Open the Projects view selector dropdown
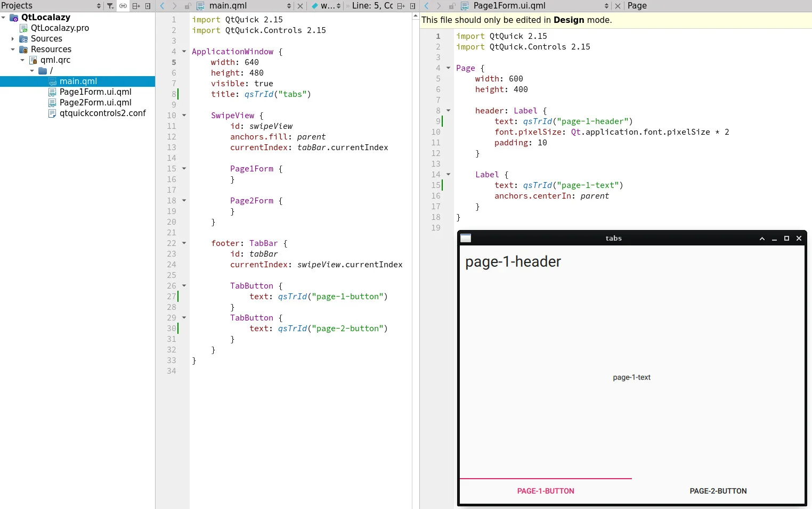This screenshot has width=812, height=509. pos(99,6)
